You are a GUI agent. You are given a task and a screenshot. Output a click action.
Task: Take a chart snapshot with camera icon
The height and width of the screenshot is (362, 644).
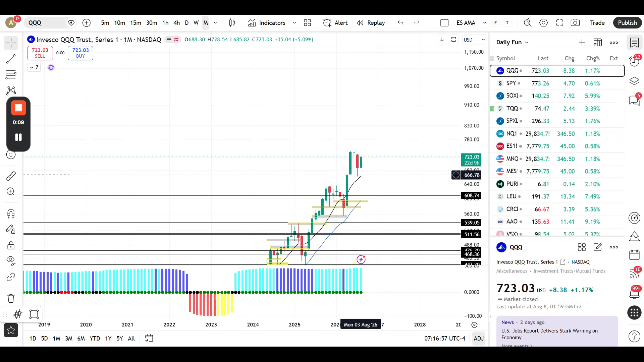click(575, 23)
